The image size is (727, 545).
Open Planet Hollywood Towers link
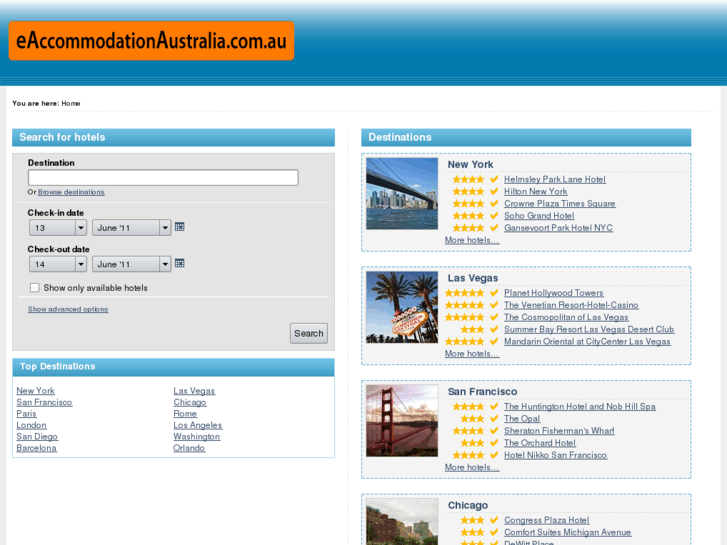tap(554, 293)
